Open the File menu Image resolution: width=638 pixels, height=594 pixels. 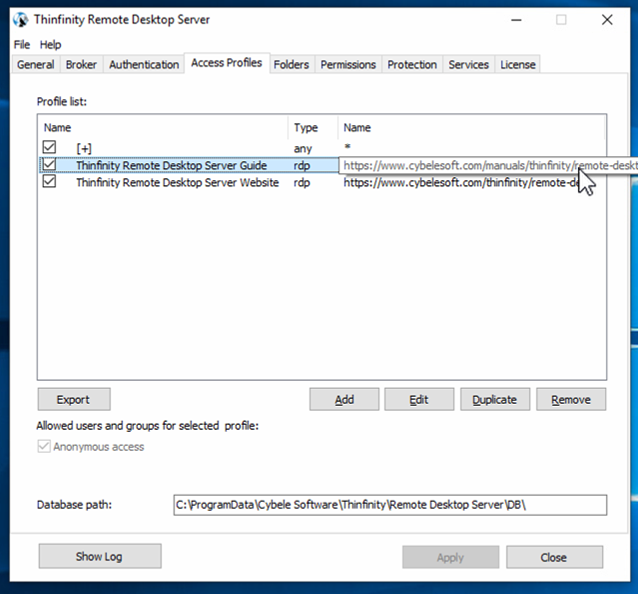(x=22, y=45)
